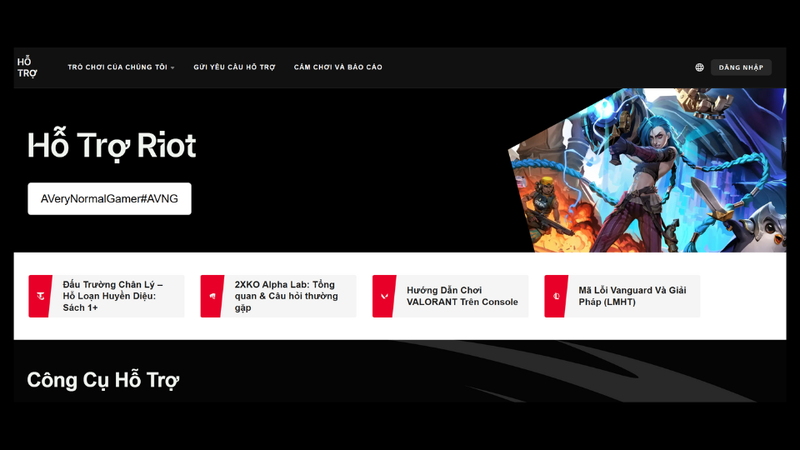Screen dimensions: 800x450
Task: Click the Jinx hero artwork
Action: pos(648,170)
